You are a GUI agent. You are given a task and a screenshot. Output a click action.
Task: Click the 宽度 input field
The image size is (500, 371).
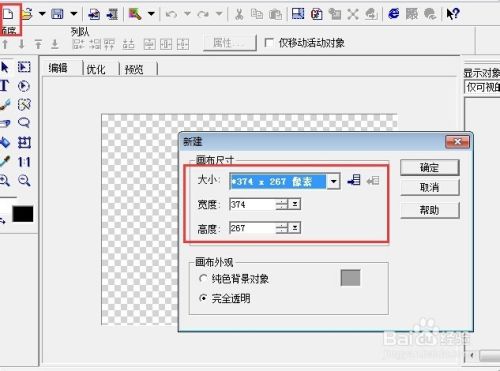point(253,204)
